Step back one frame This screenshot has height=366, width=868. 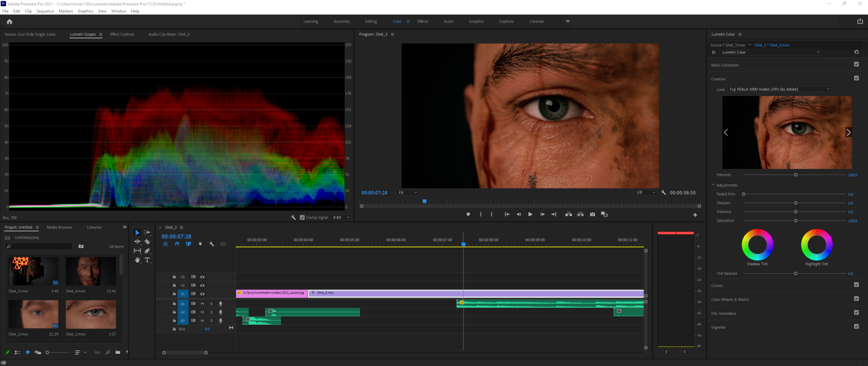pyautogui.click(x=518, y=214)
